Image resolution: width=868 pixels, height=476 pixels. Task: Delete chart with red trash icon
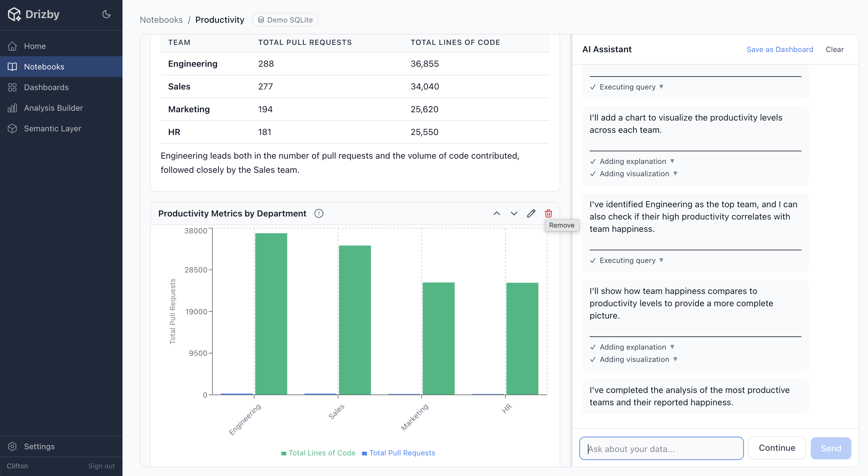(x=548, y=213)
